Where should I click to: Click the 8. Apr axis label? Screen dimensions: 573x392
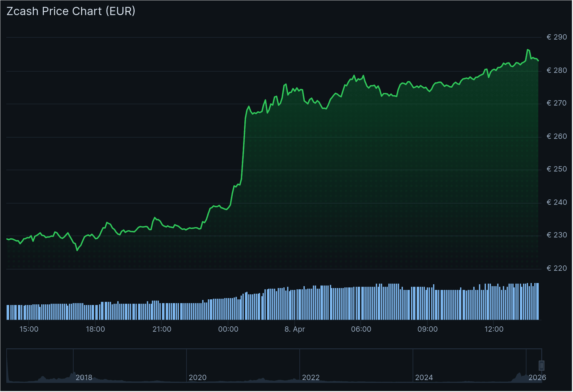(x=295, y=329)
